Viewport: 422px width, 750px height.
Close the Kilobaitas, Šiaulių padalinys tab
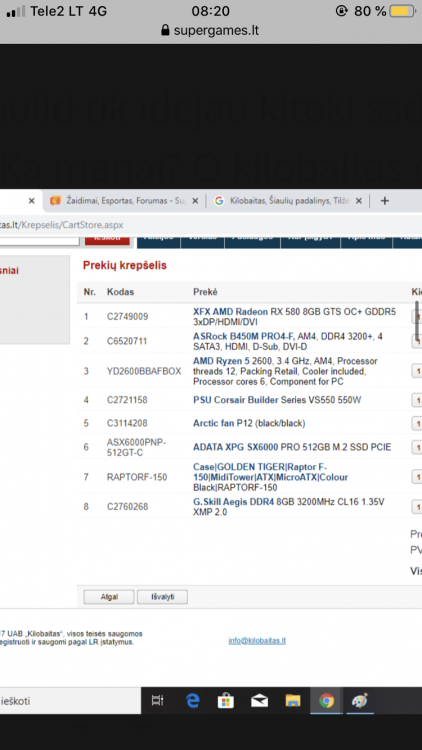coord(359,201)
